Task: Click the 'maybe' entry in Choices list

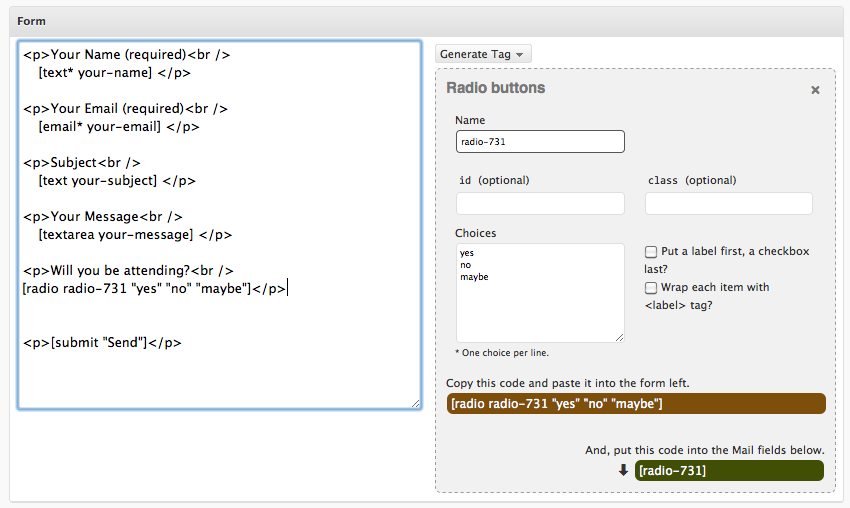Action: (x=474, y=277)
